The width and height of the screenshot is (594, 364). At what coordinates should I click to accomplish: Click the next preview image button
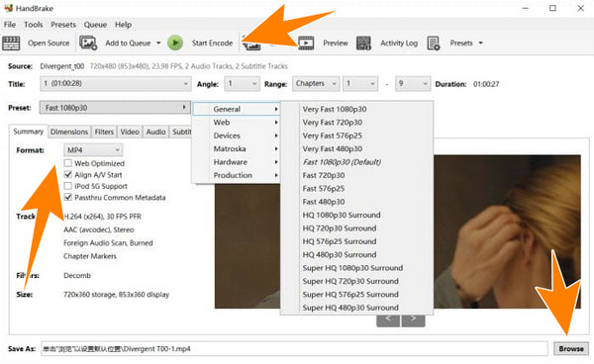pos(413,320)
